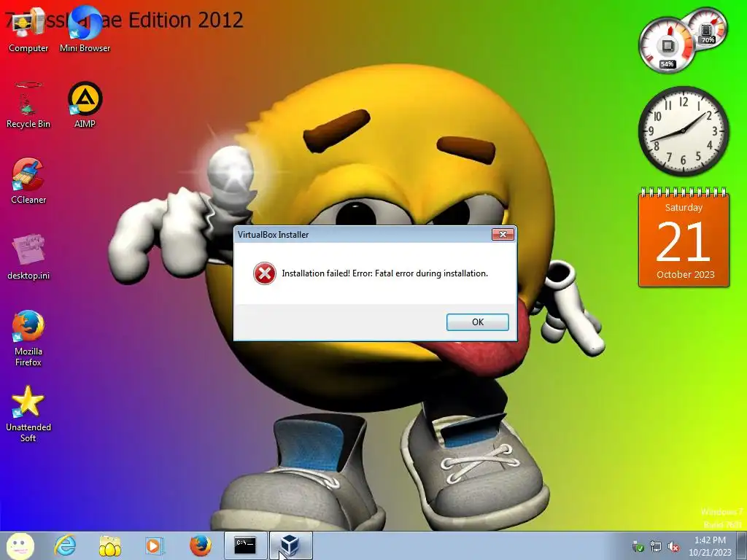Click the analog clock gadget
Screen dimensions: 747x560
point(683,131)
